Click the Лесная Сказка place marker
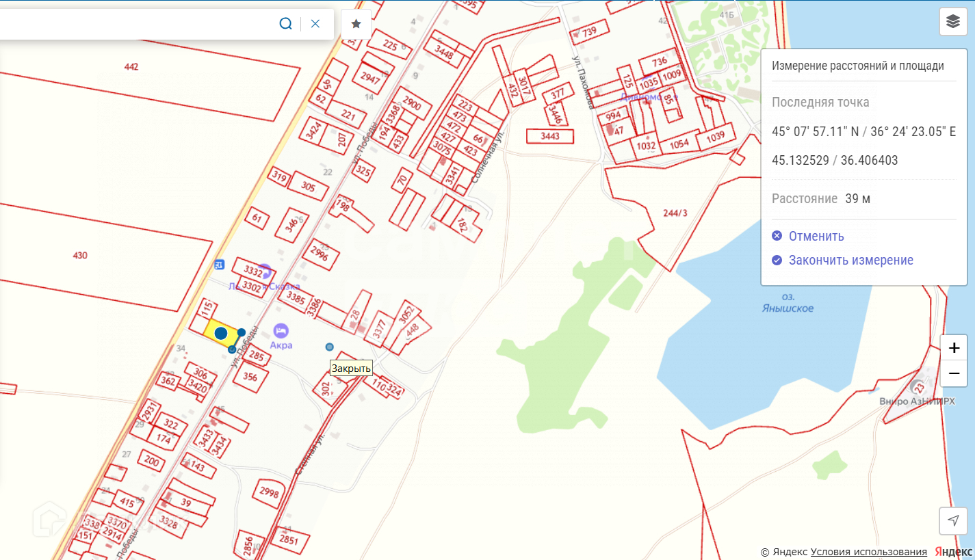 click(264, 271)
